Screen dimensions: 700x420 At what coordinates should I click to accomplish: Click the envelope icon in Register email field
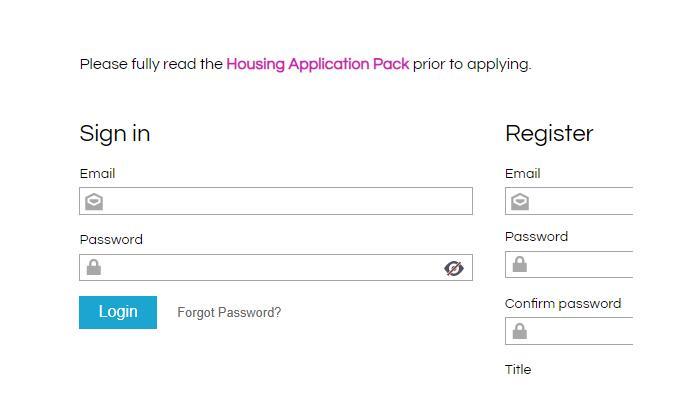pos(520,202)
